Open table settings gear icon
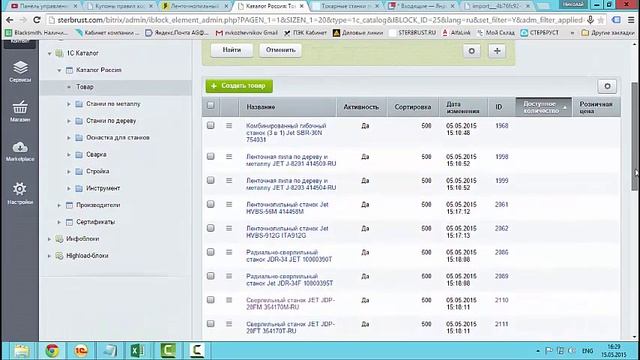The height and width of the screenshot is (360, 640). pos(607,86)
